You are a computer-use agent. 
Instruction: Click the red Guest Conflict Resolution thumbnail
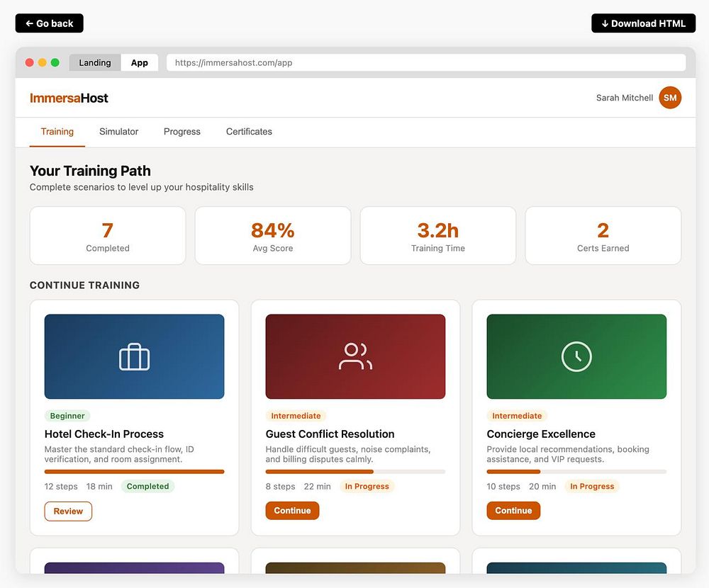[355, 356]
